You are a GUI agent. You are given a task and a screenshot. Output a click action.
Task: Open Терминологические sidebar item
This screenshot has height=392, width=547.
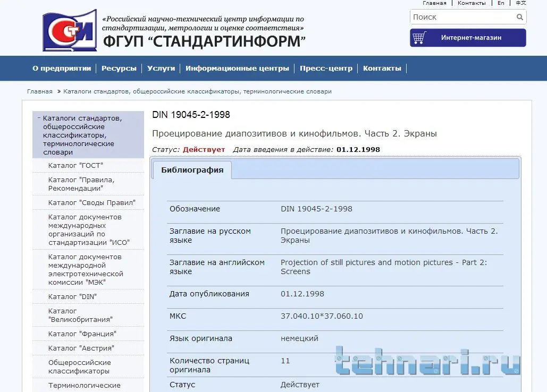coord(85,386)
